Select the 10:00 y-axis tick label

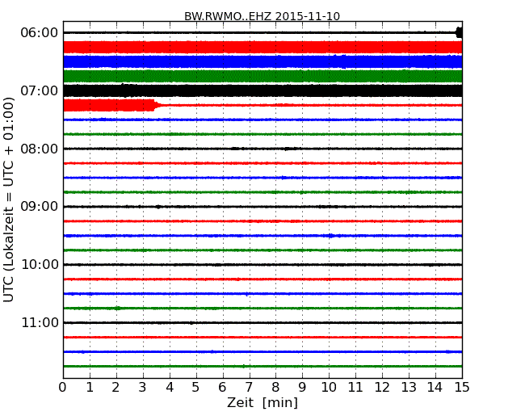pos(40,265)
